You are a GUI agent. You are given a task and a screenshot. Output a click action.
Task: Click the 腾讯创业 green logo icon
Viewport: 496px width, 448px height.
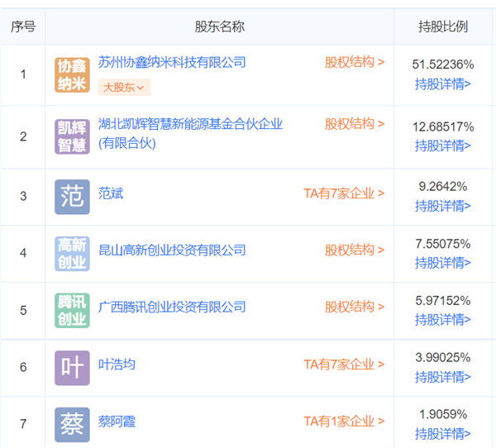[x=72, y=310]
